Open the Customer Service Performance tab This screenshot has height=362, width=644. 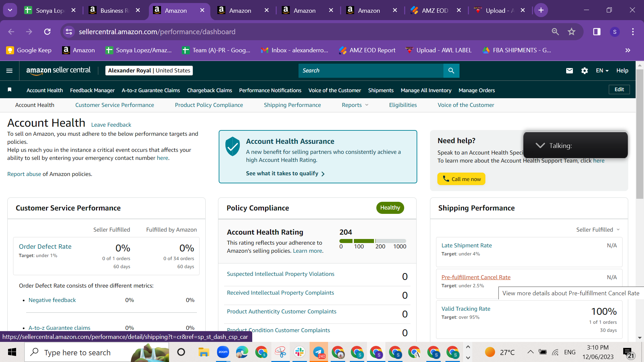pos(115,105)
